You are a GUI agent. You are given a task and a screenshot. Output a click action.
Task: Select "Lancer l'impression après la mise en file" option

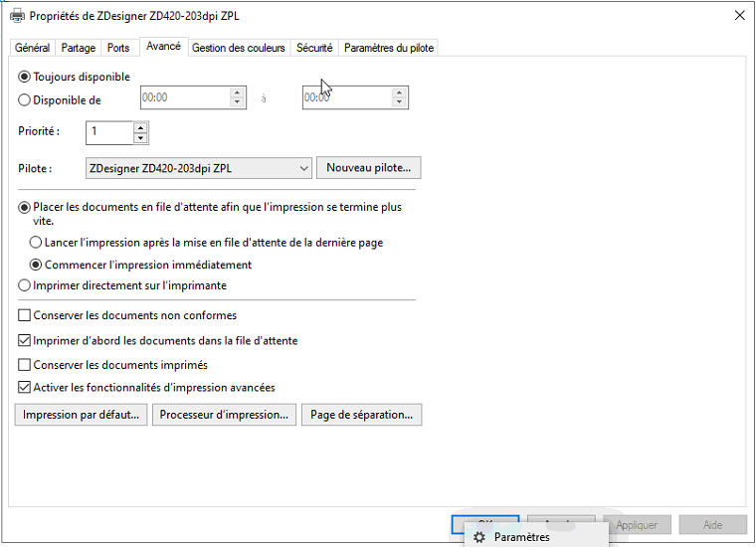point(36,242)
